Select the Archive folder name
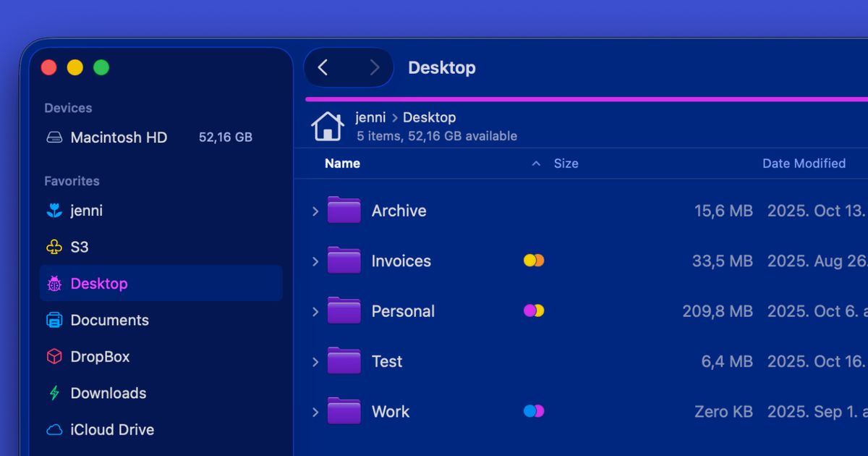 [x=399, y=211]
